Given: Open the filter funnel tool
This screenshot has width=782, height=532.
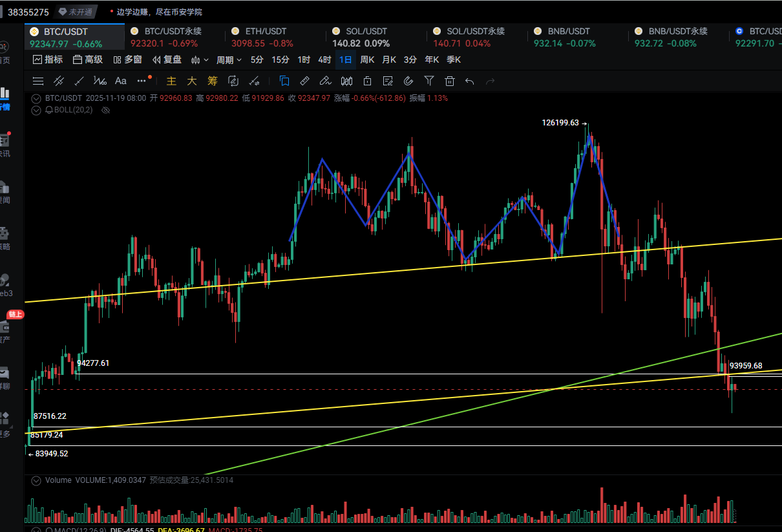Looking at the screenshot, I should tap(429, 81).
